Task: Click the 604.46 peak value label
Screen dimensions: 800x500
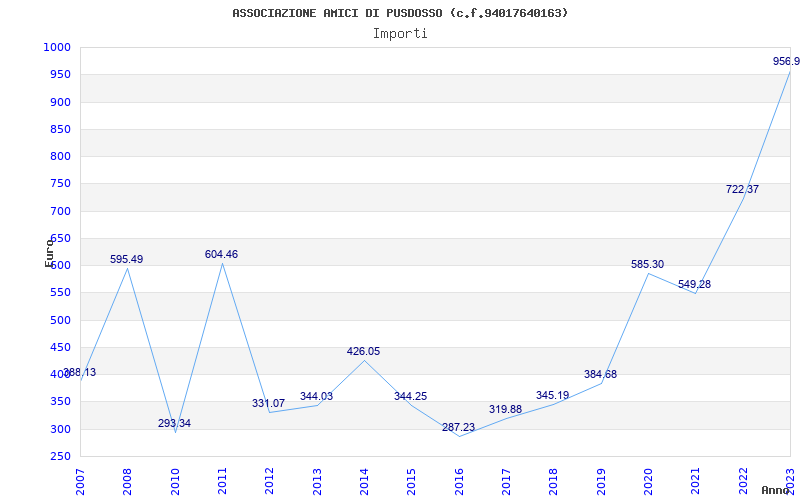Action: [221, 255]
